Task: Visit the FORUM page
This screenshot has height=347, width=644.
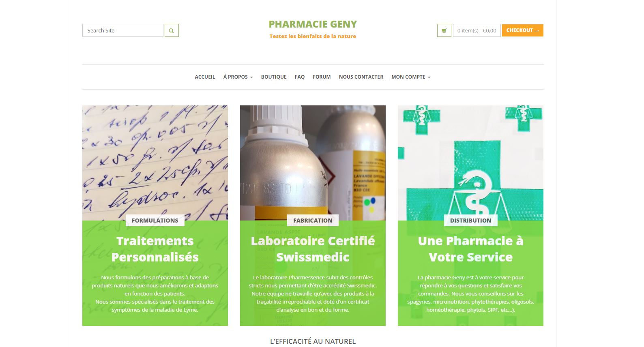Action: (x=322, y=77)
